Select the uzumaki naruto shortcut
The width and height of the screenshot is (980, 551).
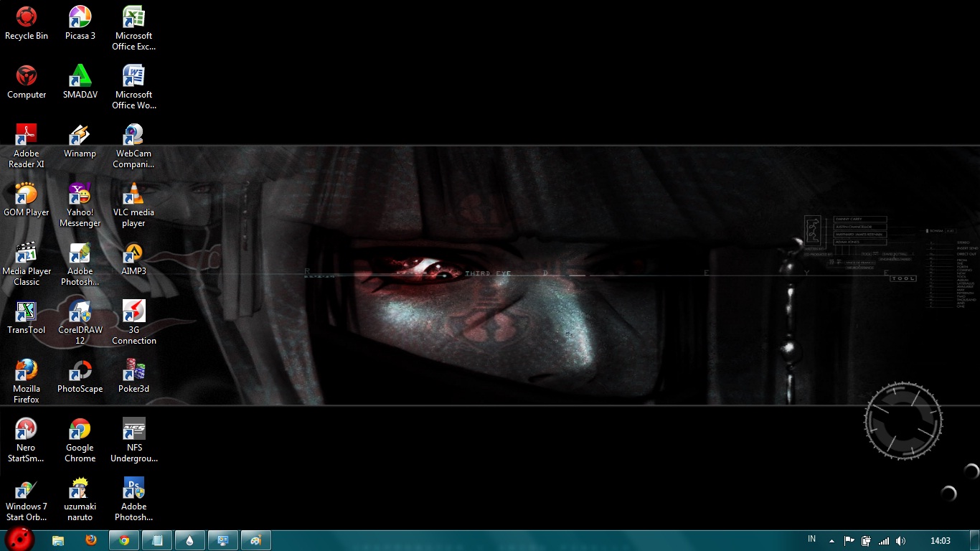point(80,499)
